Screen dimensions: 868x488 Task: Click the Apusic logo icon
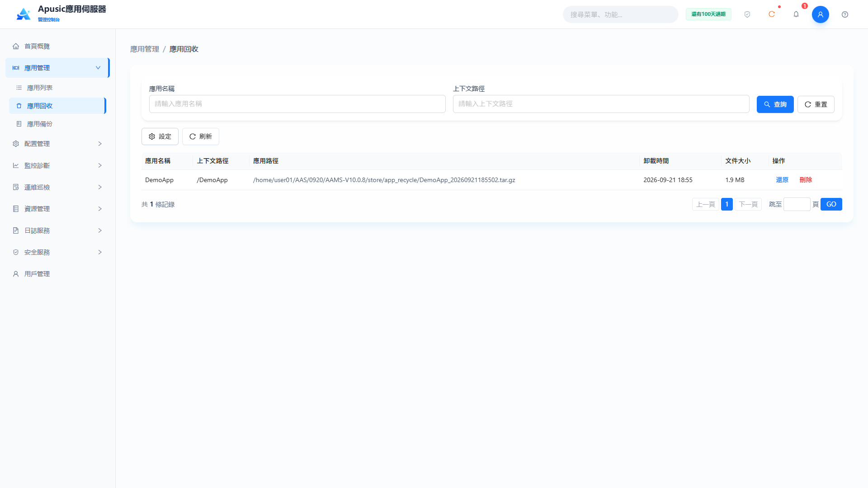click(24, 14)
